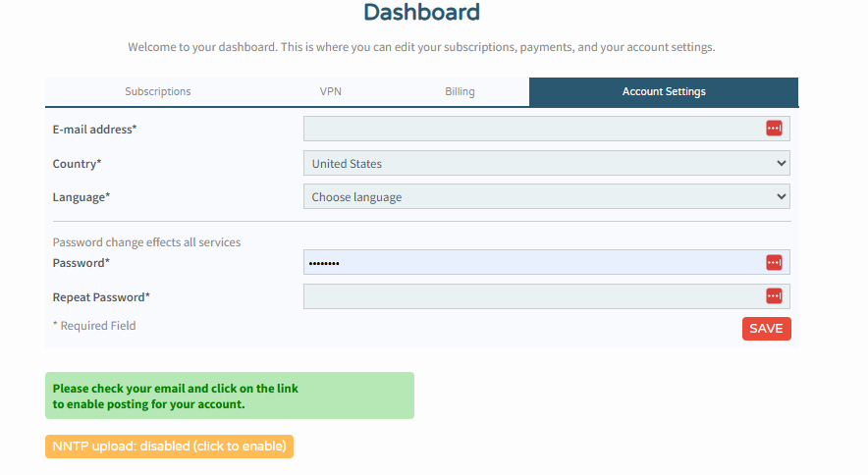Click into the Password input field

[x=546, y=262]
